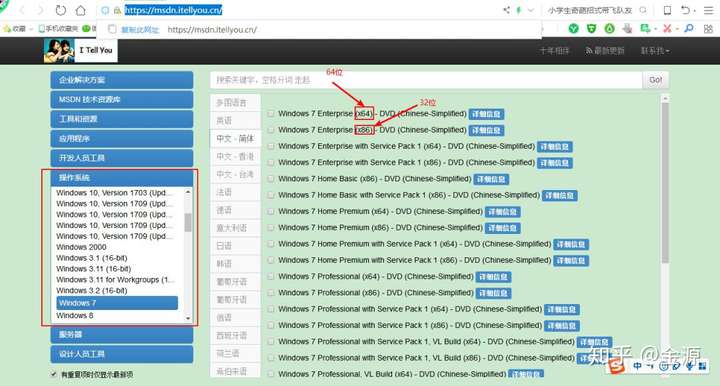This screenshot has width=720, height=386.
Task: Expand the 设计人员工具 sidebar section
Action: pyautogui.click(x=122, y=354)
